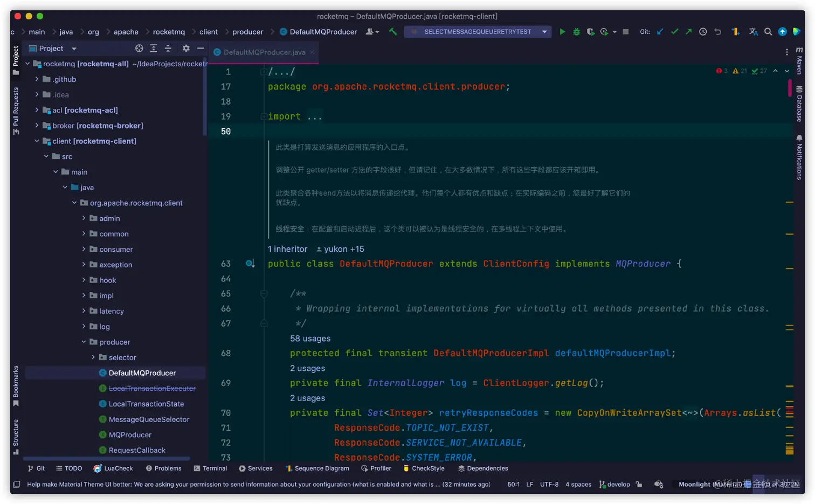Click the '58 usages' code hint

point(310,339)
